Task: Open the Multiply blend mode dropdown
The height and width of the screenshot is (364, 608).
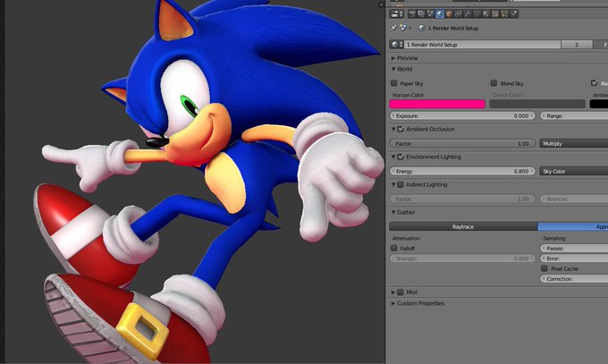Action: pos(574,143)
